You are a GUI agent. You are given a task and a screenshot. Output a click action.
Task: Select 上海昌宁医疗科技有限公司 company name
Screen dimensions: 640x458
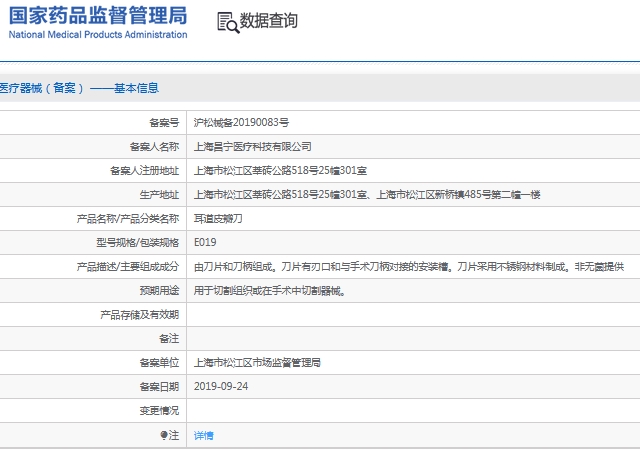point(252,147)
